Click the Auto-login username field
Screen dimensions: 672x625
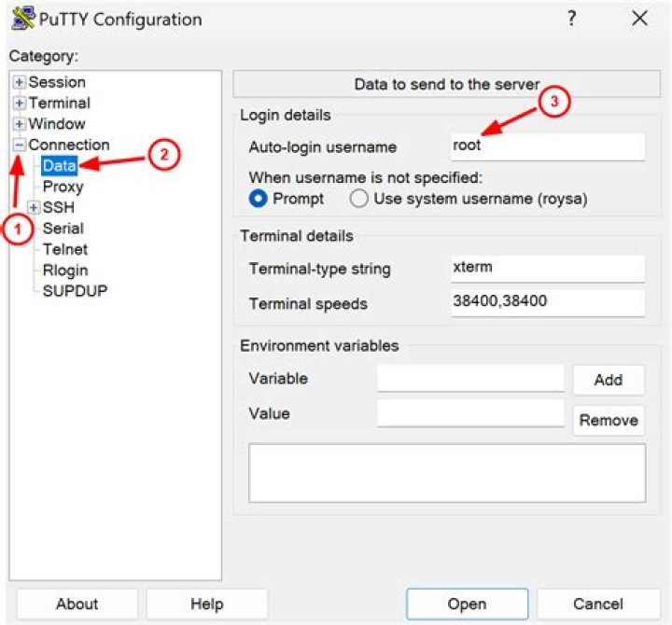(548, 147)
